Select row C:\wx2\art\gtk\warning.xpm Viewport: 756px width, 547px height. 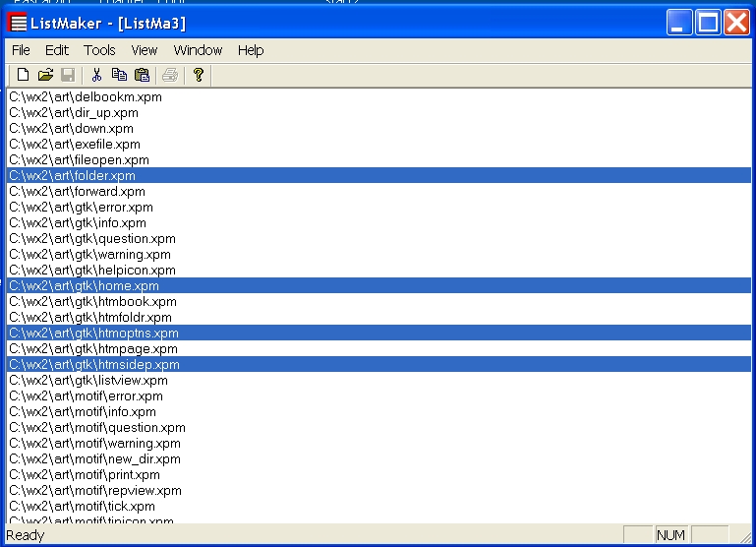tap(378, 254)
